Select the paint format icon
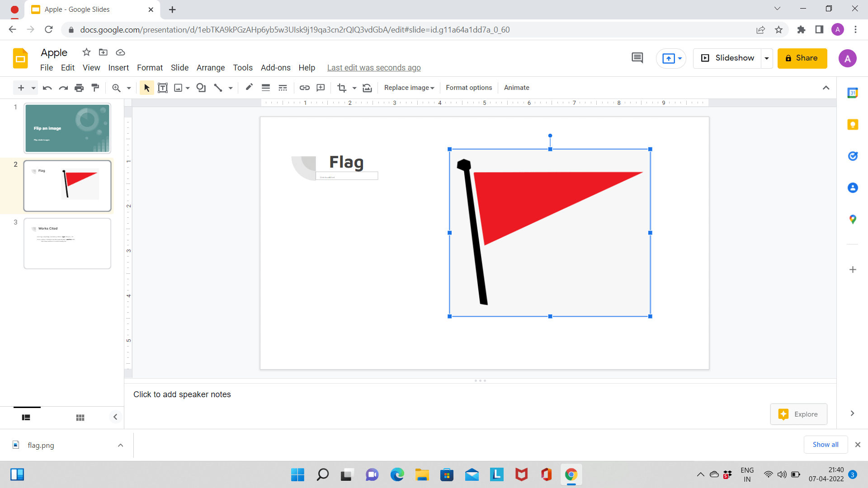 [95, 88]
